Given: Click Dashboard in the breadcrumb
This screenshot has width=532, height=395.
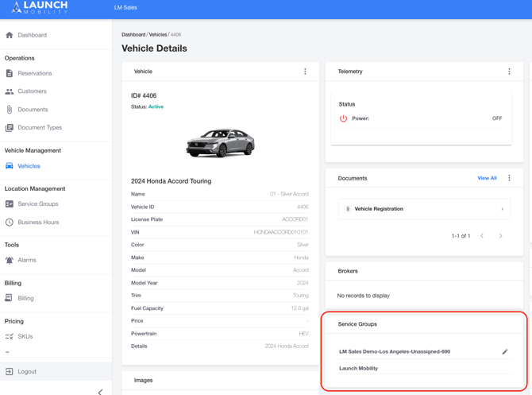Looking at the screenshot, I should (x=133, y=35).
